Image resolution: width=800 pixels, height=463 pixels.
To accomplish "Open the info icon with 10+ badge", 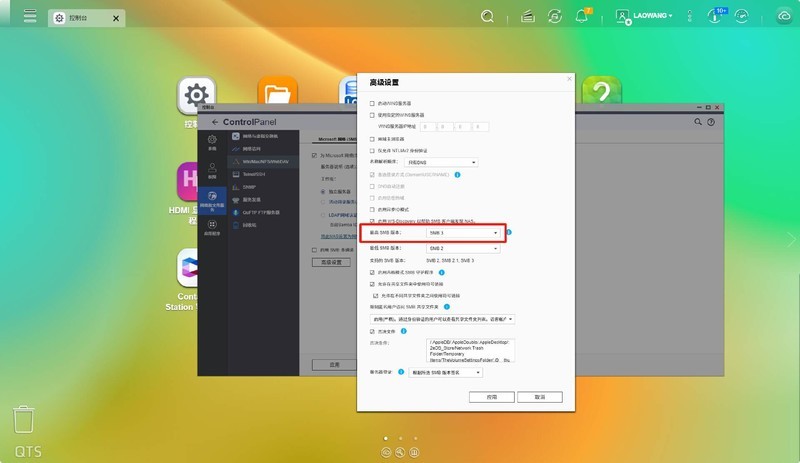I will coord(715,16).
